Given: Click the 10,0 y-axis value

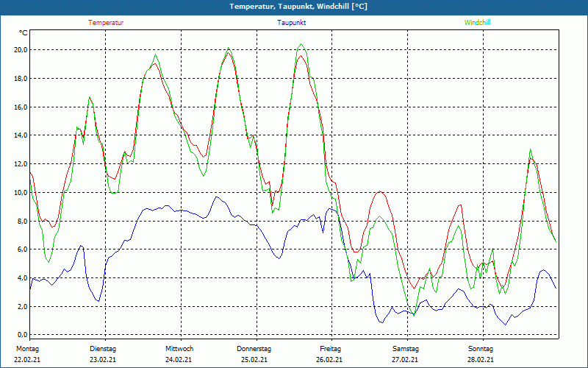Looking at the screenshot, I should click(21, 192).
